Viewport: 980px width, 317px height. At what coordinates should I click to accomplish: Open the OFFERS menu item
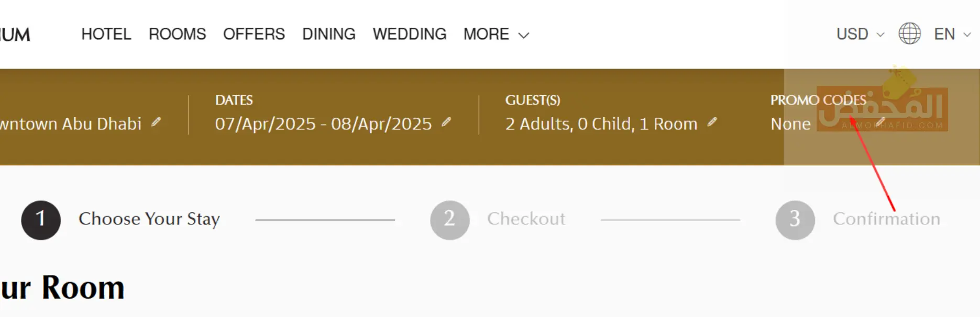(254, 34)
